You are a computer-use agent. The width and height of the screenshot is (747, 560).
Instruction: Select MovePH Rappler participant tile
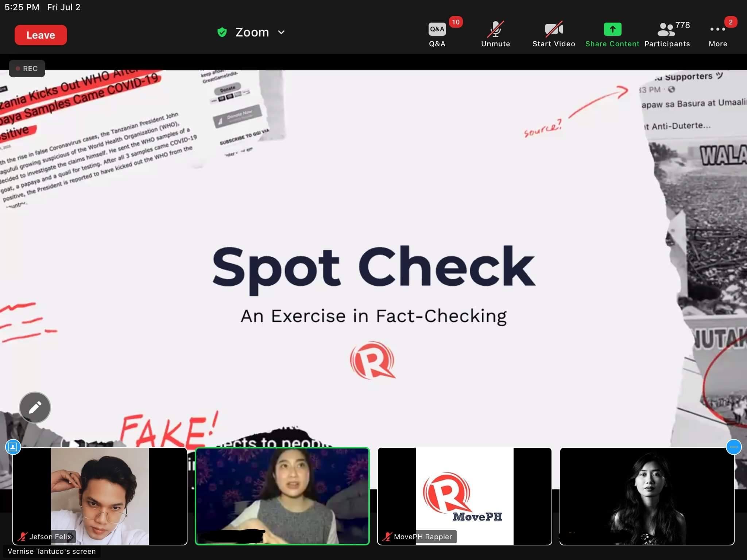(x=464, y=496)
